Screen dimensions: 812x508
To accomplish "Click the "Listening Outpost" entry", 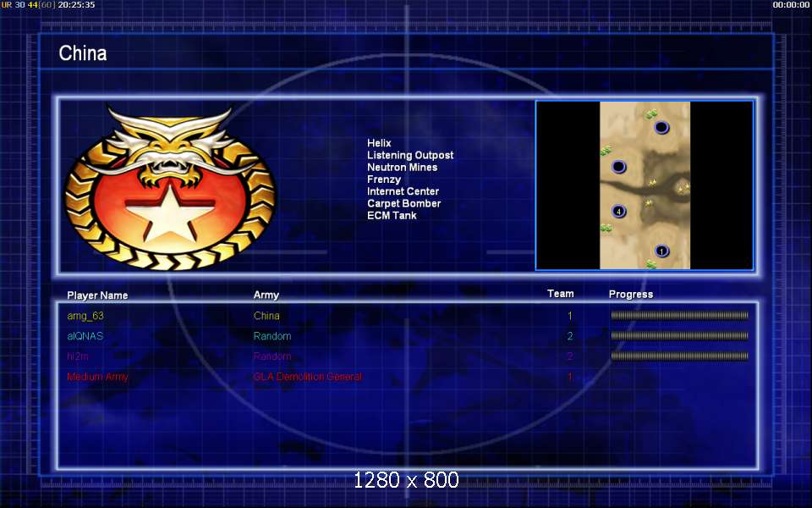I will pyautogui.click(x=410, y=155).
